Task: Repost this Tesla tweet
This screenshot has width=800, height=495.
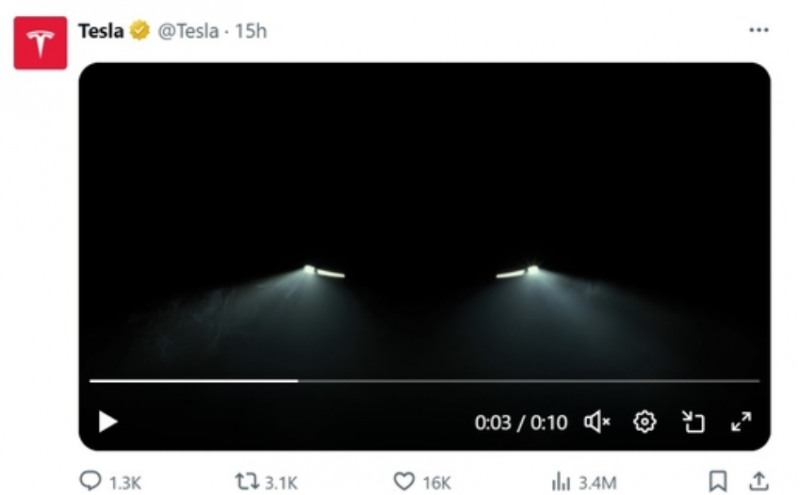Action: click(x=246, y=482)
